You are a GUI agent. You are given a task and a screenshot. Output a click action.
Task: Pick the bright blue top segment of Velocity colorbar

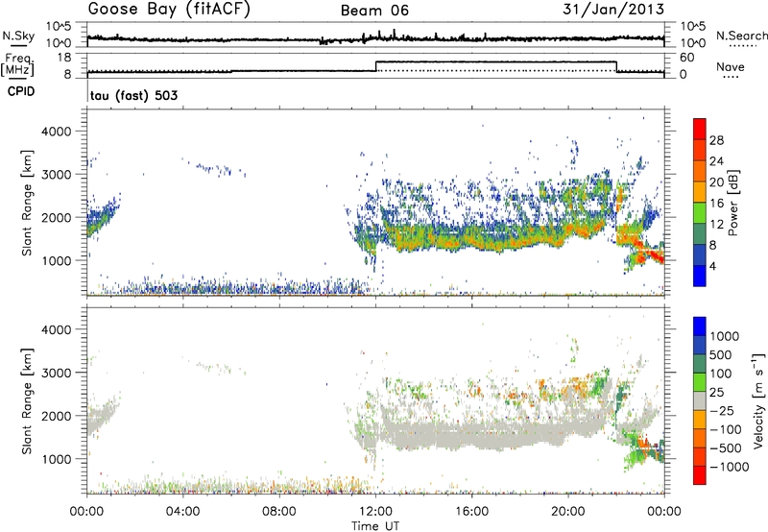point(700,326)
